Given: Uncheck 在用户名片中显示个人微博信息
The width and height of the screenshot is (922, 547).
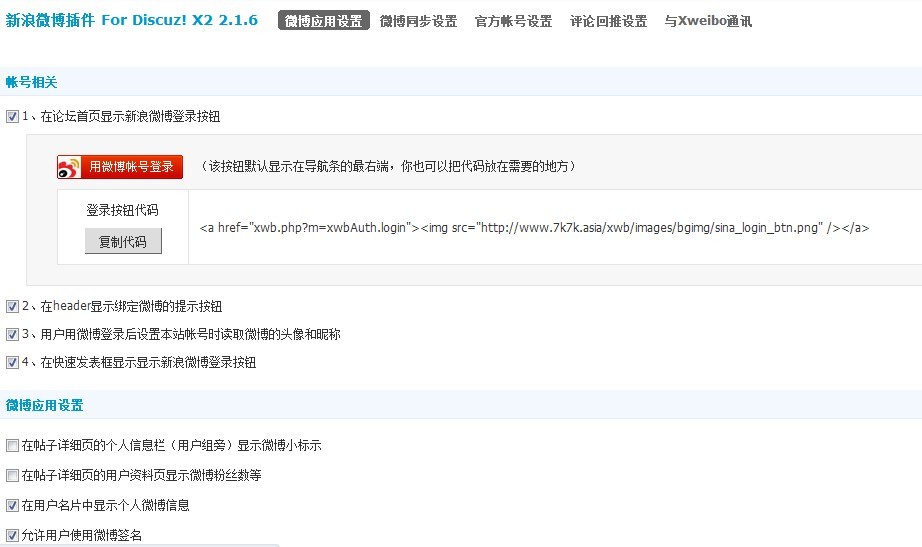Looking at the screenshot, I should [x=12, y=505].
